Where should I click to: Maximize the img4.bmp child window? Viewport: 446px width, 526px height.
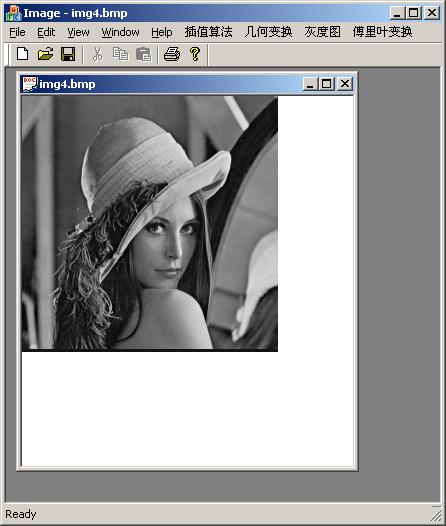pyautogui.click(x=327, y=84)
